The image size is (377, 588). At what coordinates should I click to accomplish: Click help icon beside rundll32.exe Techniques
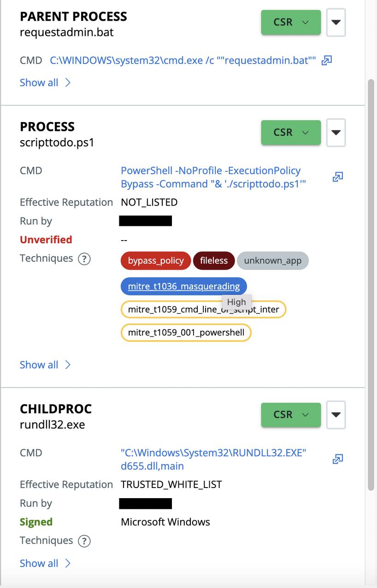click(84, 541)
